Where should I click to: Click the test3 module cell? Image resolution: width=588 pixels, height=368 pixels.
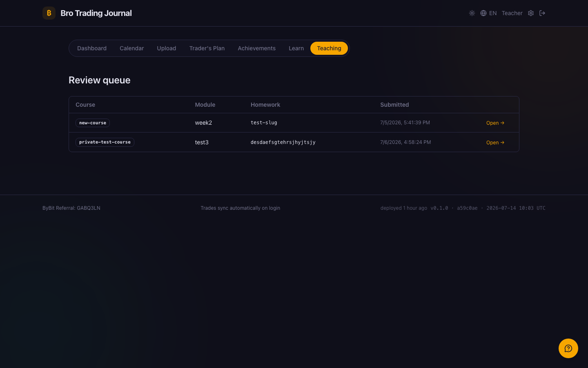pyautogui.click(x=202, y=142)
